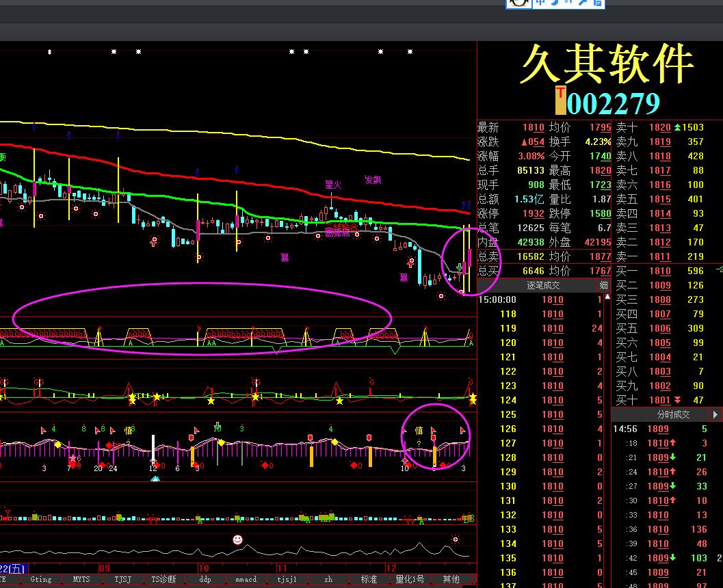This screenshot has width=723, height=588.
Task: Click the 内盘 value 42938
Action: pyautogui.click(x=531, y=242)
